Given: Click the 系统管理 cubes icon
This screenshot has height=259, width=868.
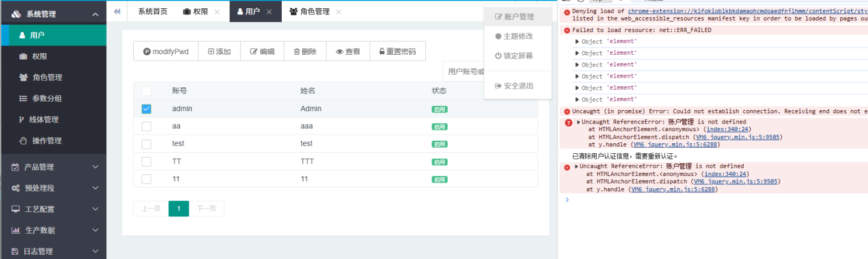Looking at the screenshot, I should tap(16, 14).
